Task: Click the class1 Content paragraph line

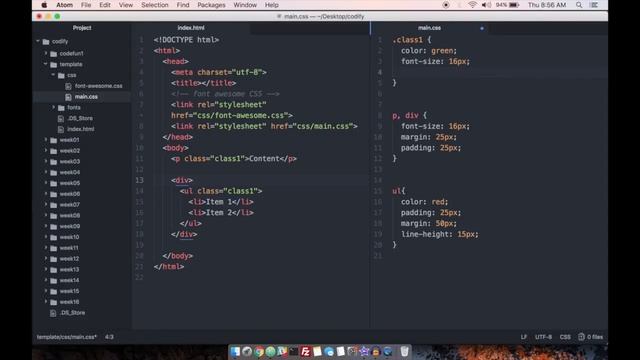Action: point(233,159)
